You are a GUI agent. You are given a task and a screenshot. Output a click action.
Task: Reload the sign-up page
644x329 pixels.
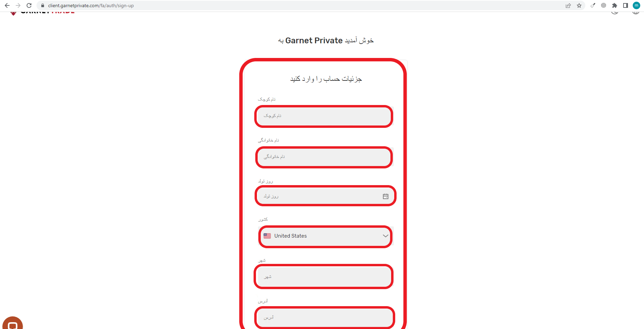29,5
